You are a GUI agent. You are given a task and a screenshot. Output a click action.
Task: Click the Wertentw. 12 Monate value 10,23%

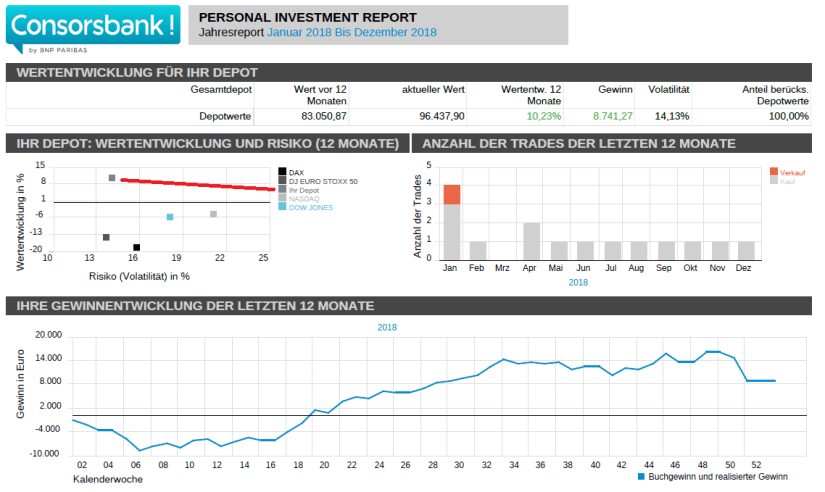tap(544, 116)
